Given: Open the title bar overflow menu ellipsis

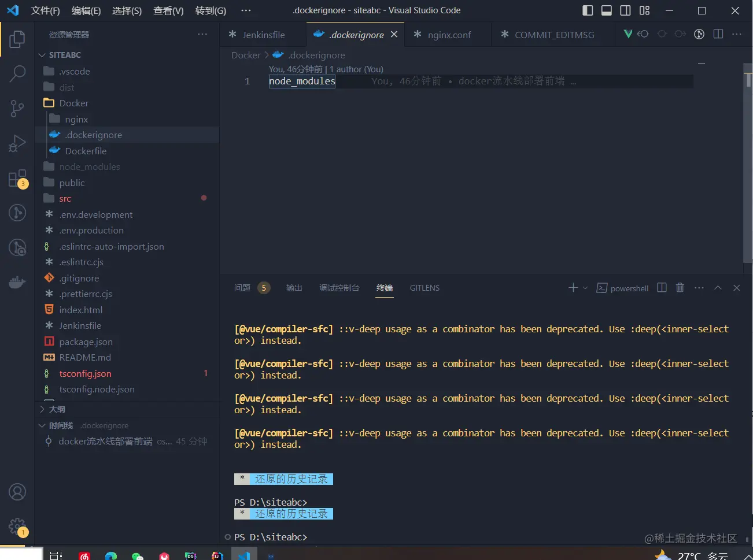Looking at the screenshot, I should click(246, 10).
